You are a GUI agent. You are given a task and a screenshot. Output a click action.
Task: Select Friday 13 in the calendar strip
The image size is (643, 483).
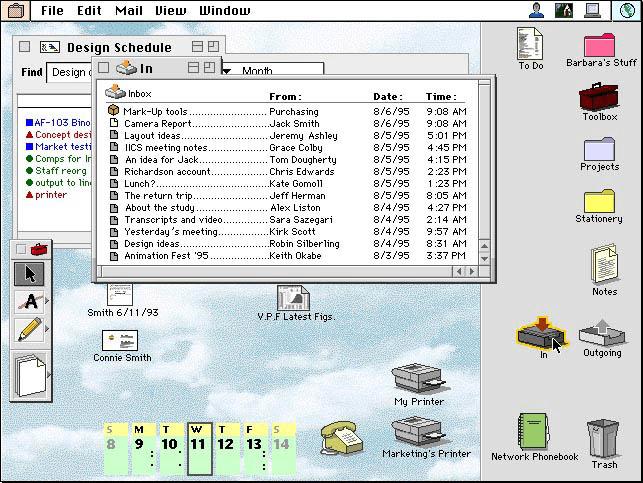click(254, 448)
